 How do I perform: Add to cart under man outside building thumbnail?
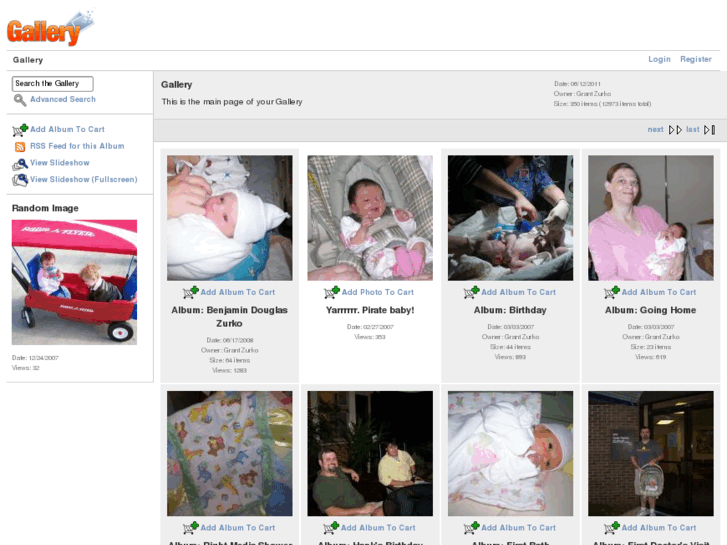(659, 528)
